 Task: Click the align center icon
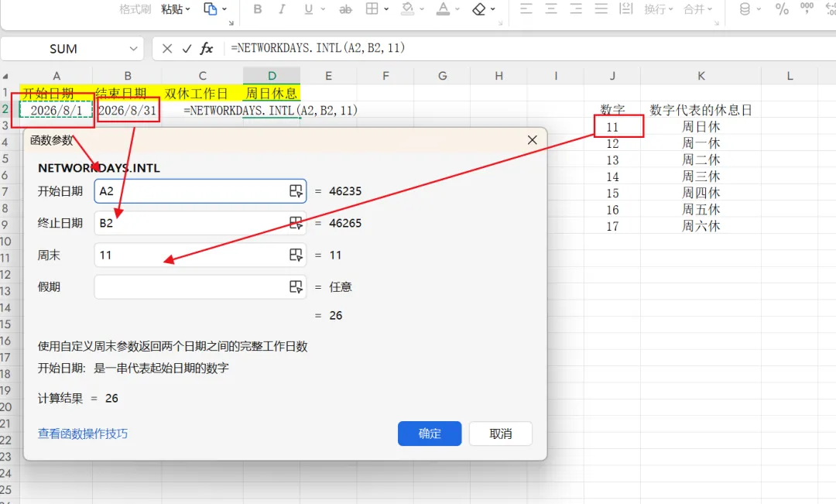tap(551, 9)
